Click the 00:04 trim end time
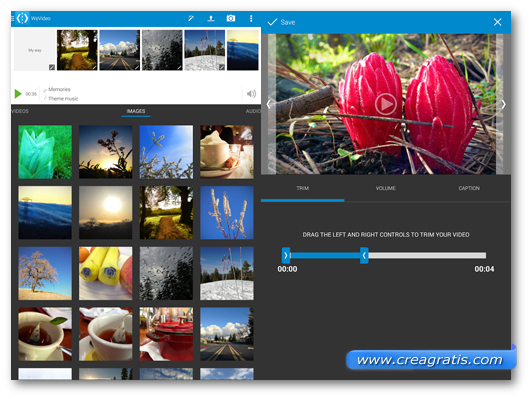530x399 pixels. 484,269
